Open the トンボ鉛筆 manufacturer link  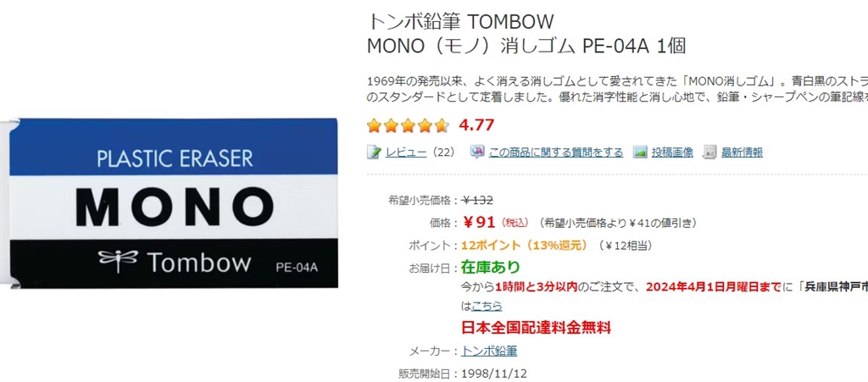point(489,351)
